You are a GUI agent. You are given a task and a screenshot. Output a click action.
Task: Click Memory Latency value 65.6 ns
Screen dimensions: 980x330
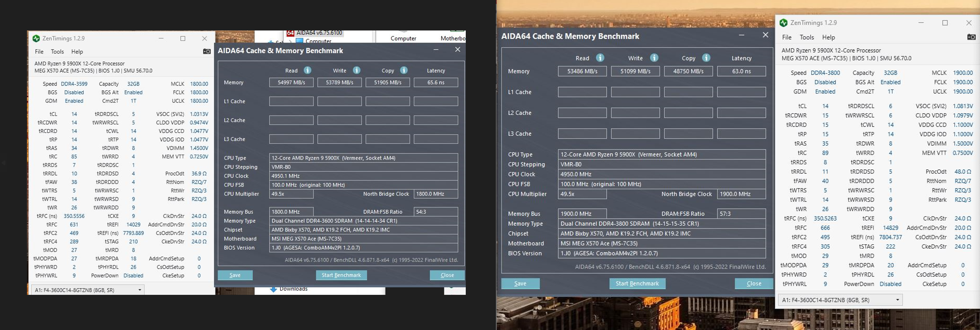pos(436,82)
